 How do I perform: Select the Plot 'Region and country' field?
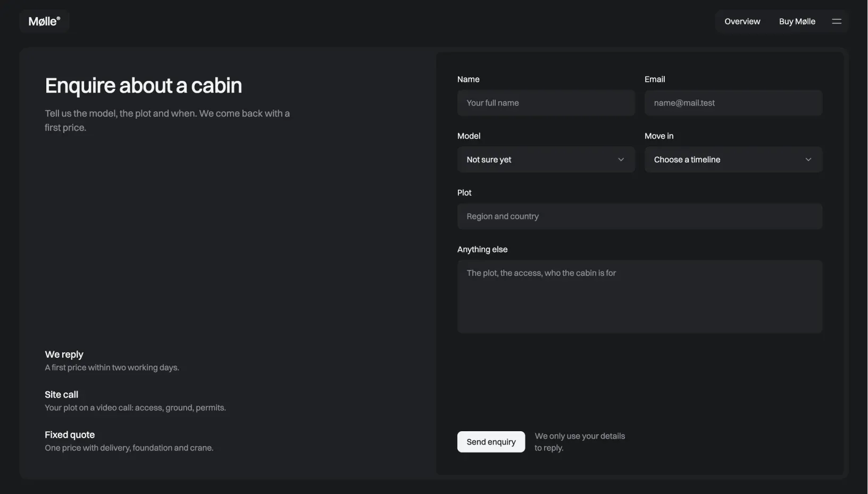(x=640, y=217)
